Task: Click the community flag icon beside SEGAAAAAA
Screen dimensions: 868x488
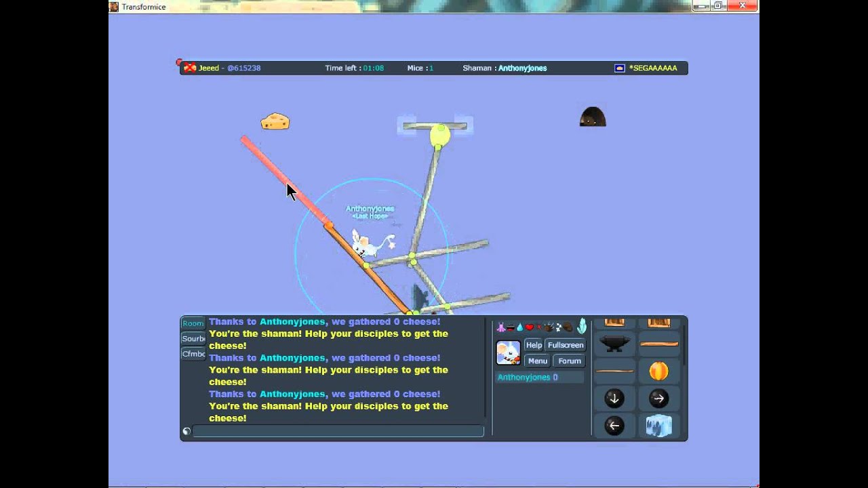Action: [x=620, y=68]
